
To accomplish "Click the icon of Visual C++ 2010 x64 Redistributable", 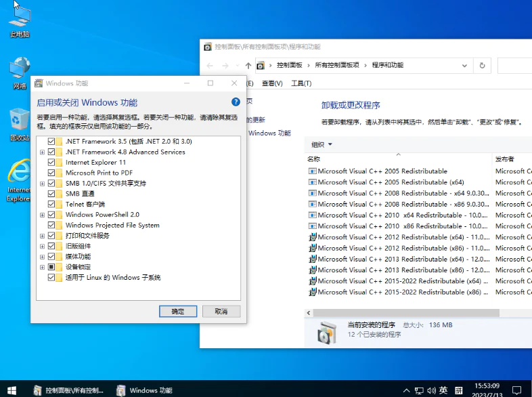I will (x=312, y=215).
